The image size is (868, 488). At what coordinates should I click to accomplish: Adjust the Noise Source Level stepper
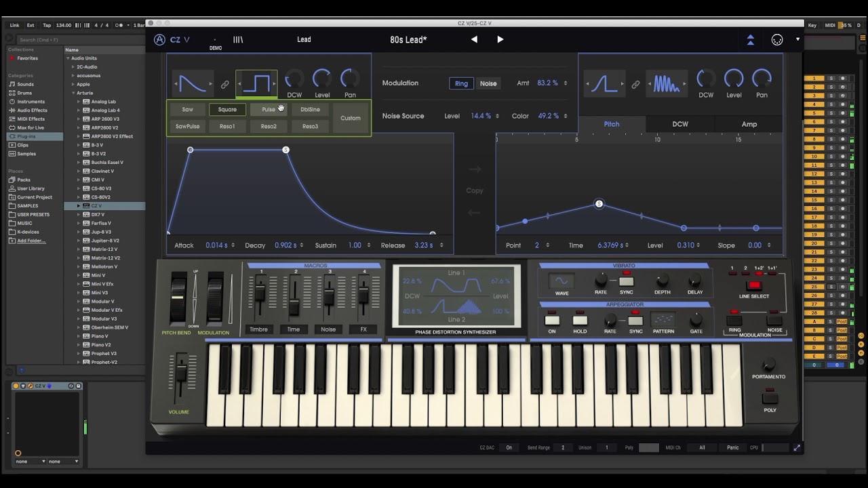point(497,116)
